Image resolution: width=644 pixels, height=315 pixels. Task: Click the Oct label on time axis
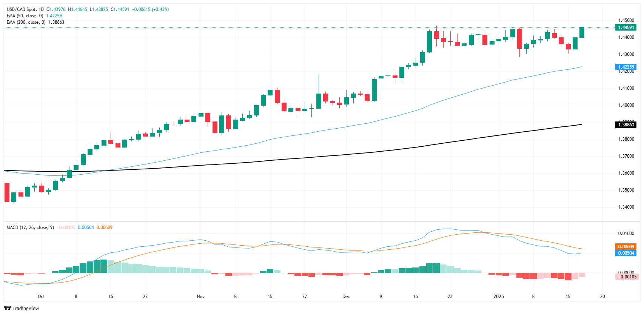coord(42,297)
